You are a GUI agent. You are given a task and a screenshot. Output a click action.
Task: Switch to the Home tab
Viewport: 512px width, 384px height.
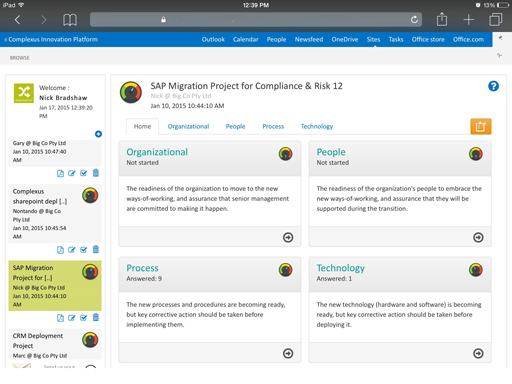click(x=142, y=126)
